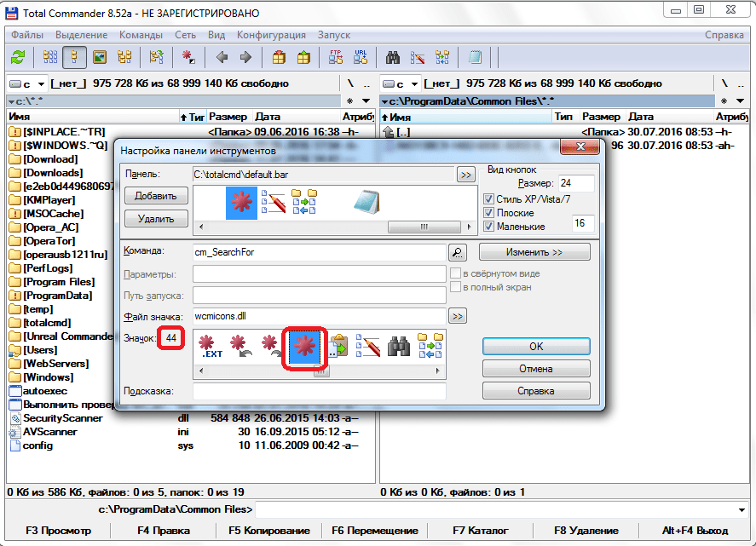756x546 pixels.
Task: Click the Добавить button
Action: pos(156,196)
